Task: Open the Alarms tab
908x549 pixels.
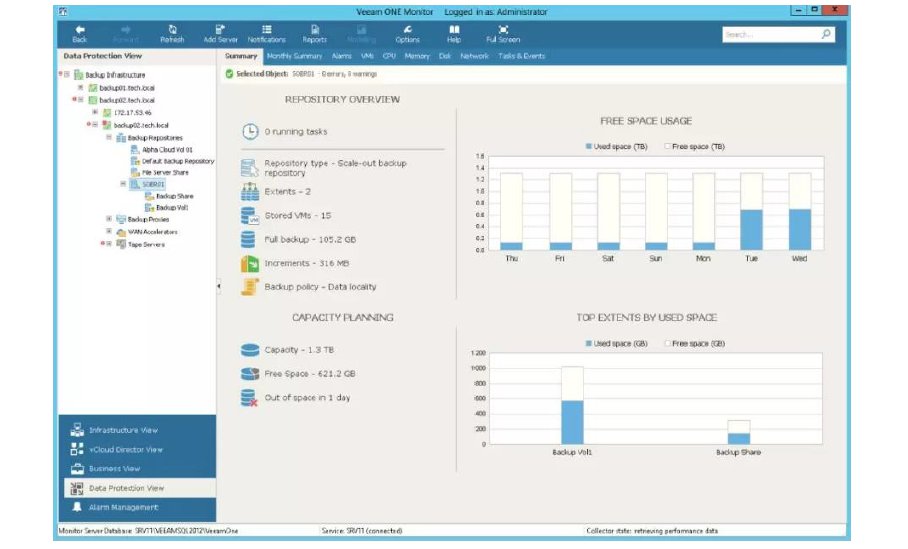Action: [x=342, y=56]
